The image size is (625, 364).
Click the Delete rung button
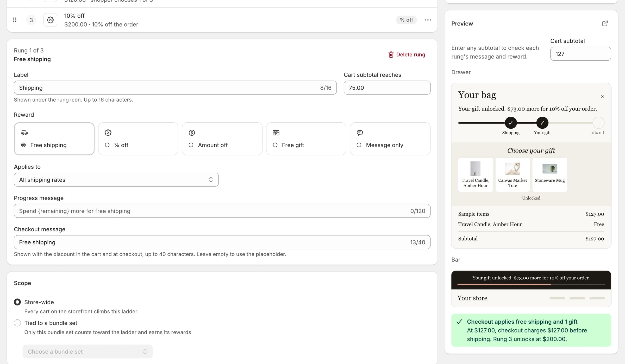407,54
